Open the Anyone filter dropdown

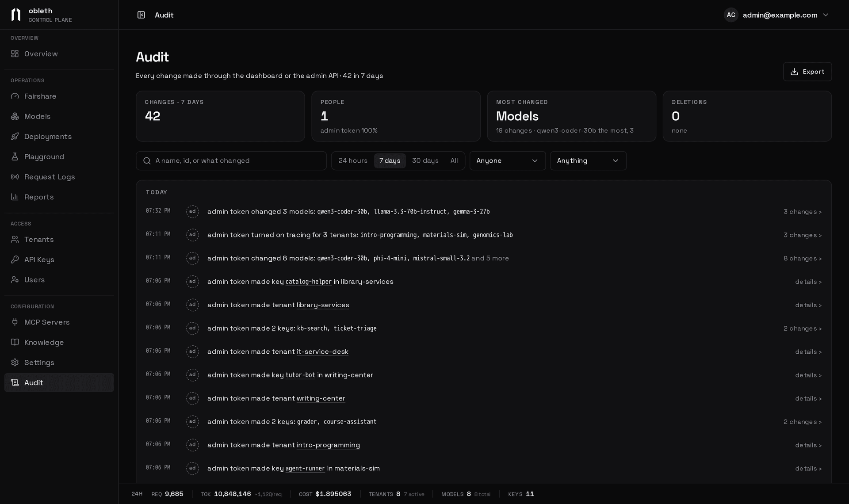507,161
